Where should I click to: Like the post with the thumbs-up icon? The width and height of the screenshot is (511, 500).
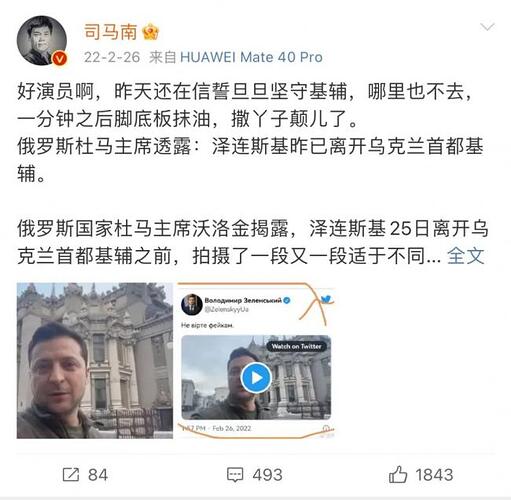pyautogui.click(x=398, y=474)
